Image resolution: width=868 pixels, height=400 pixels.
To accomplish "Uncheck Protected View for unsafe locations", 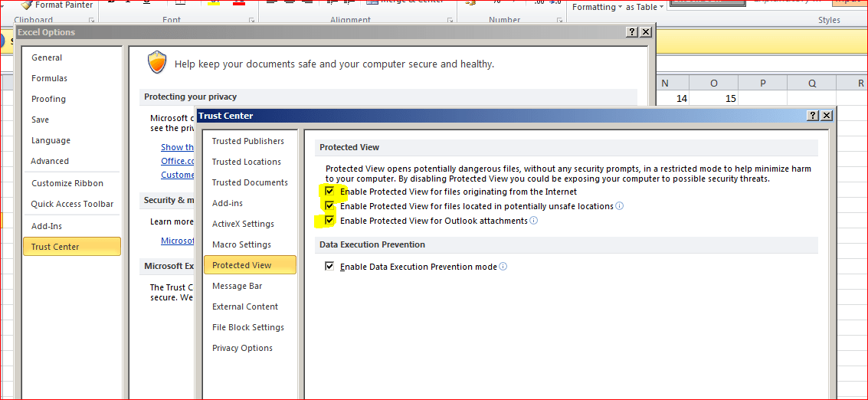I will (x=330, y=205).
